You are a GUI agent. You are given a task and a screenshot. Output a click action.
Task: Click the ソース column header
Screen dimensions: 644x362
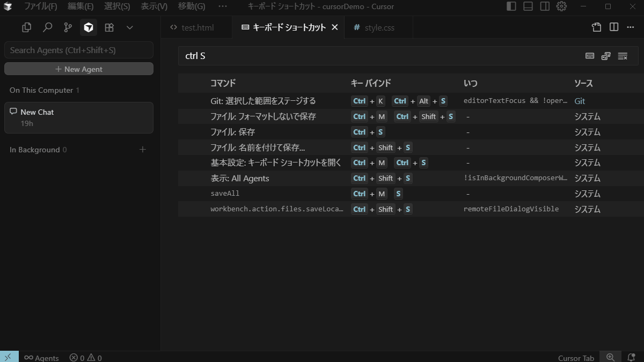click(583, 83)
